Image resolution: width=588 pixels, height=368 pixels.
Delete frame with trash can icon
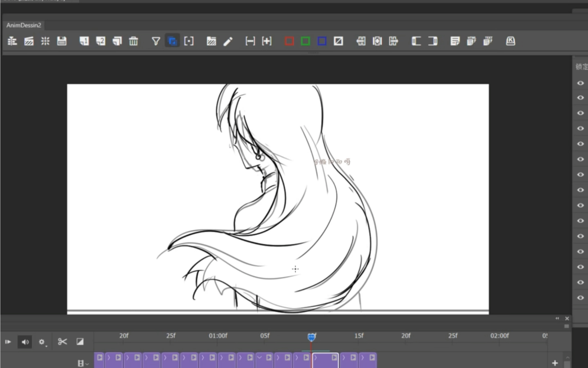tap(133, 41)
